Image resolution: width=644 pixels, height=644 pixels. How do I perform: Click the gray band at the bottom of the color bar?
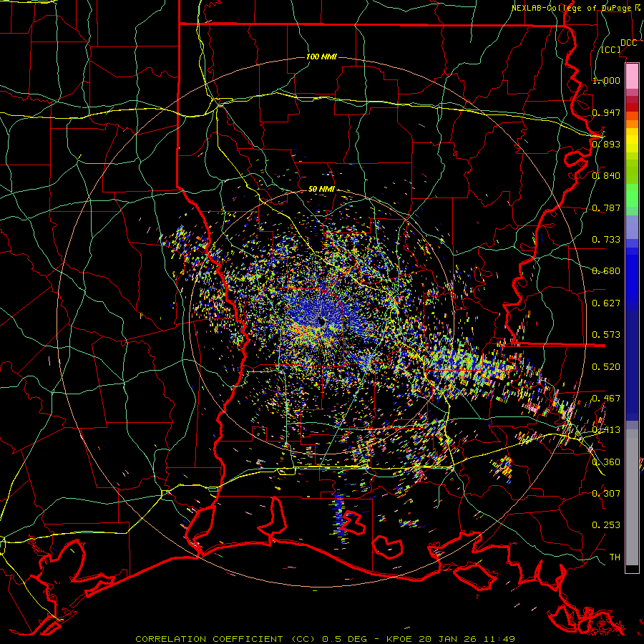pos(632,497)
